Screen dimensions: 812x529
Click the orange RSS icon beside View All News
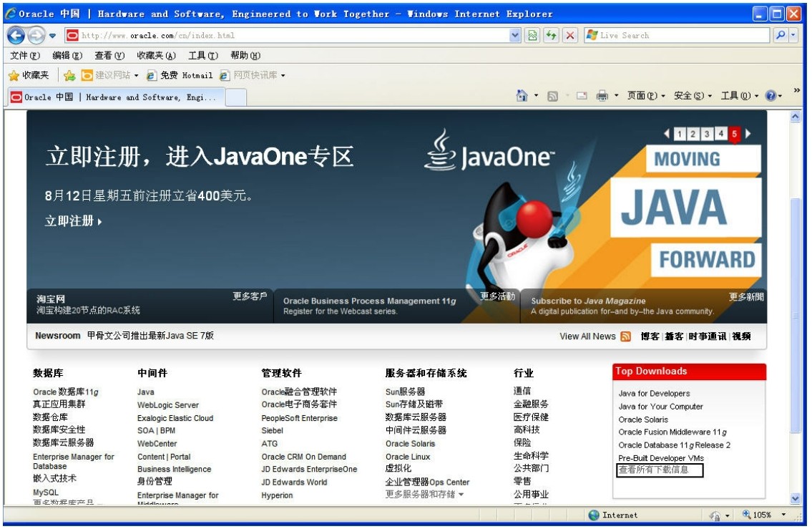[x=625, y=336]
